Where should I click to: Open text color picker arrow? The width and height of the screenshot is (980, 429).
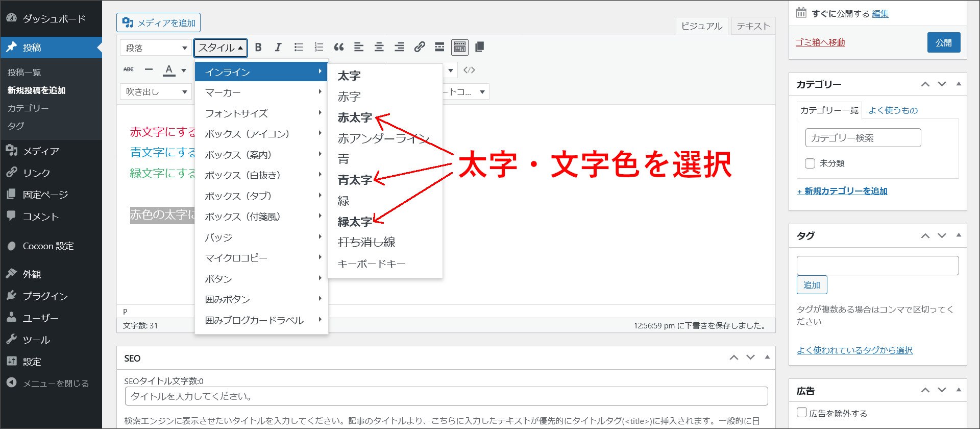pyautogui.click(x=184, y=70)
